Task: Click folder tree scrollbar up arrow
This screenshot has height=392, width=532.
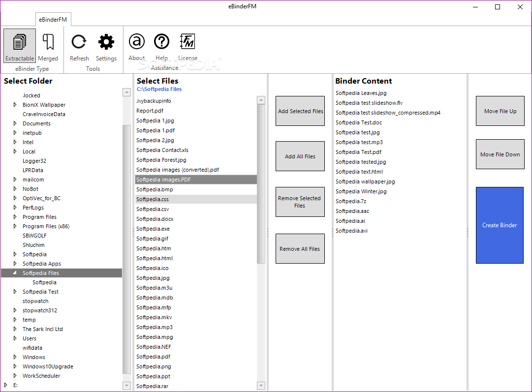Action: click(126, 92)
